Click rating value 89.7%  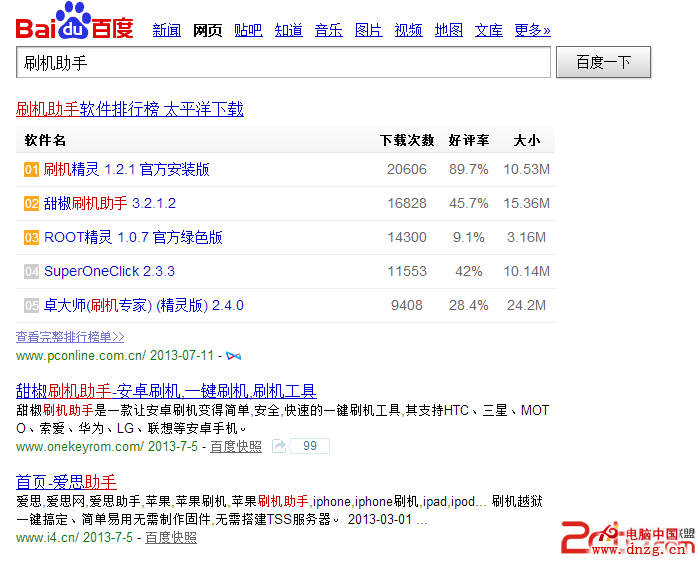pos(469,170)
